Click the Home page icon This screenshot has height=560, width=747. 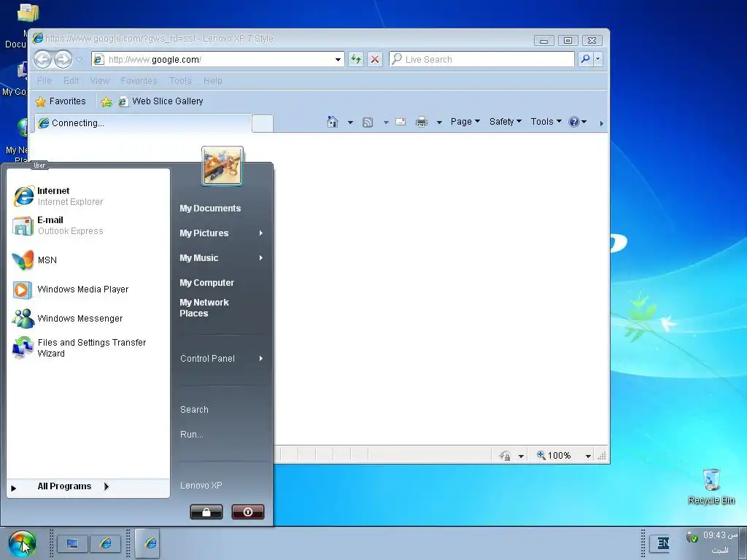pyautogui.click(x=333, y=122)
